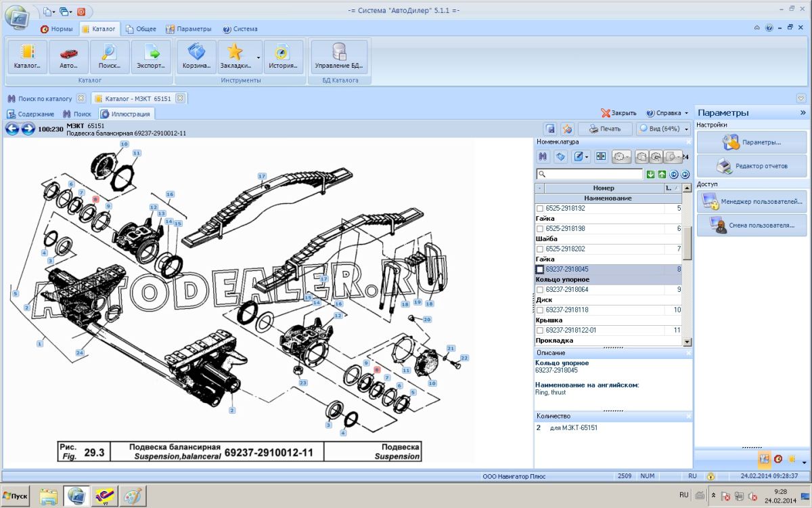Switch to the Система ribbon tab
Viewport: 812px width, 508px height.
(240, 29)
